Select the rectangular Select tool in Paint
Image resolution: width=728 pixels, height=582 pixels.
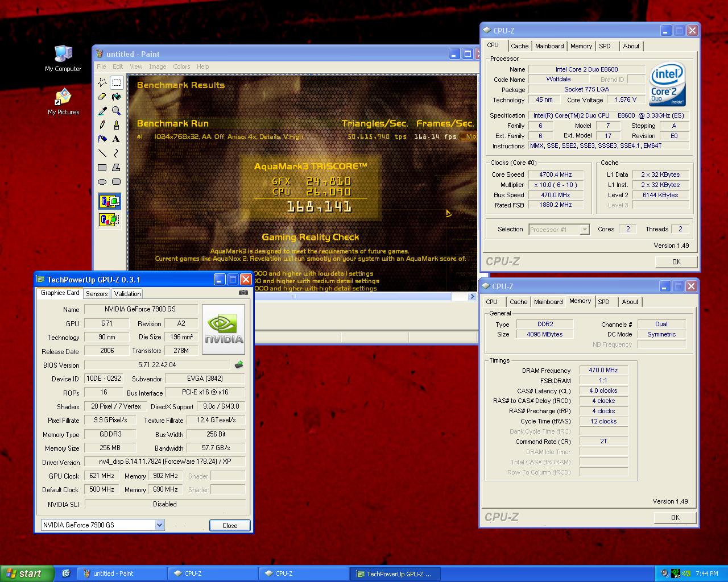click(117, 82)
